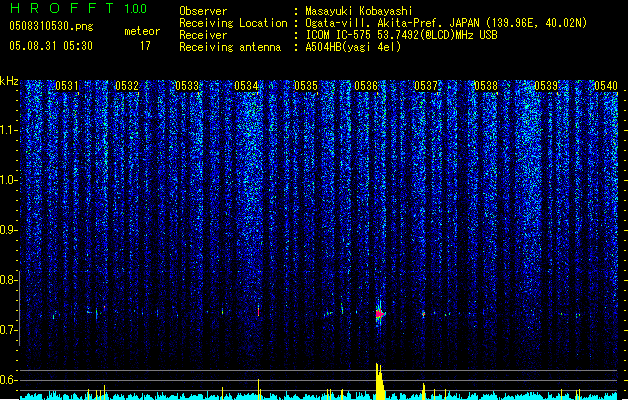The image size is (629, 400).
Task: Click the 'meteor' count label
Action: (x=142, y=31)
